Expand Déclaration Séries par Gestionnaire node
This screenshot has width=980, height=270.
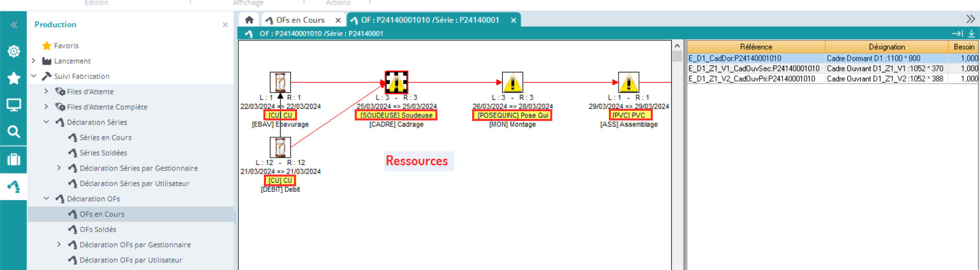tap(59, 168)
